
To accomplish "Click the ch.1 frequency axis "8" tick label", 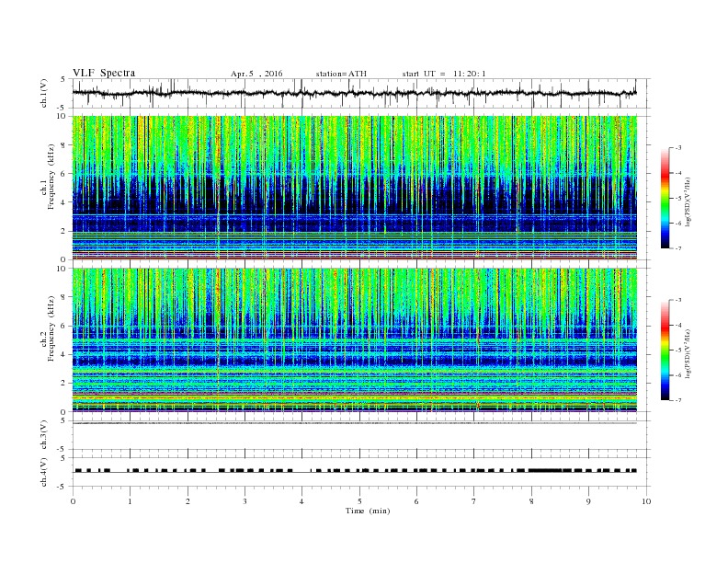I will pos(64,145).
